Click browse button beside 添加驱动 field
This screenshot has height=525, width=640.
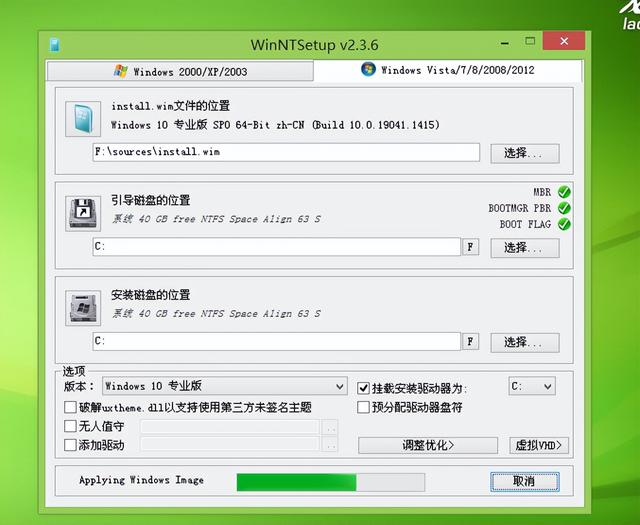pyautogui.click(x=330, y=445)
